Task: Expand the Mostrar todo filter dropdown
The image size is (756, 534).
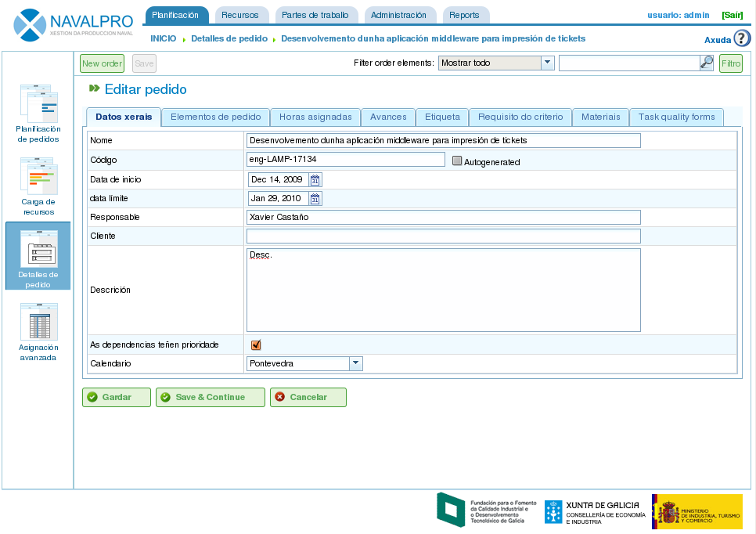Action: tap(547, 63)
